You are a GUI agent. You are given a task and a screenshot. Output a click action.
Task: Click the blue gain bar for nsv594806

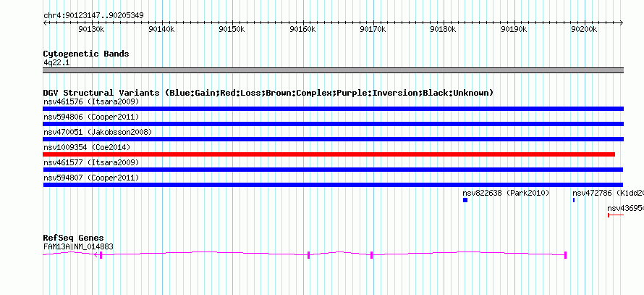[x=333, y=124]
